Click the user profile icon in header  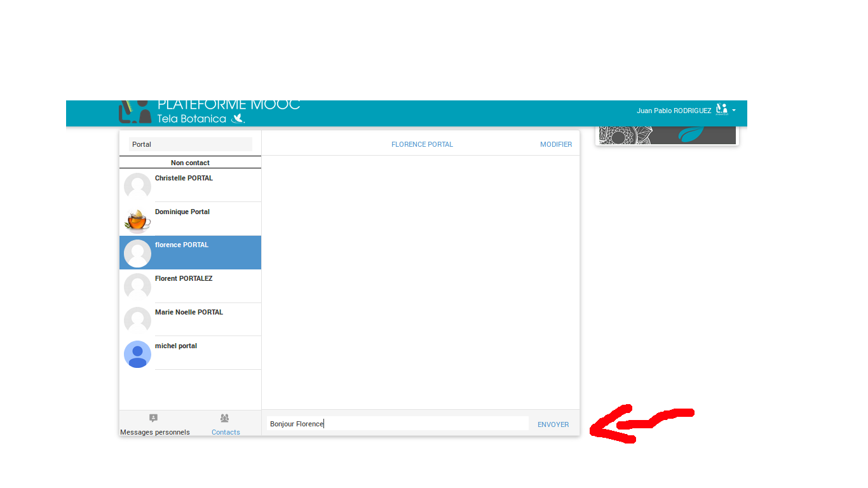point(721,109)
